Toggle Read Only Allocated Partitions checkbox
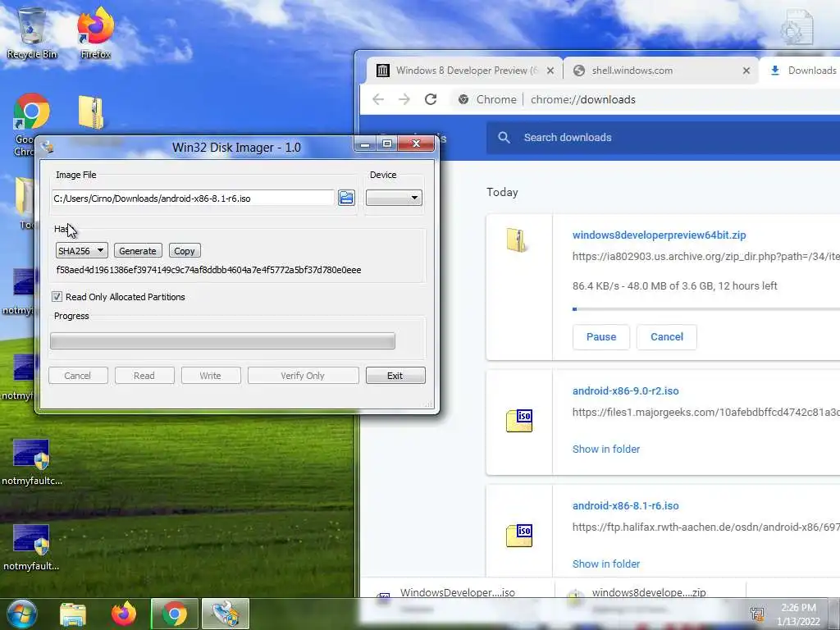 coord(57,297)
